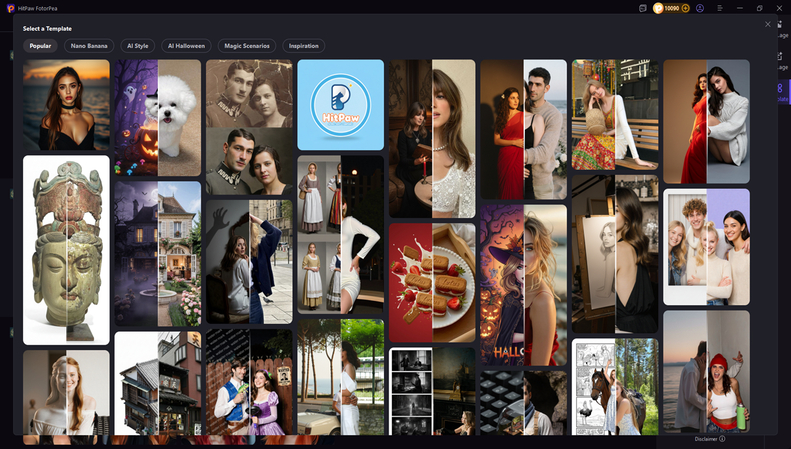The width and height of the screenshot is (791, 449).
Task: Pick the vintage couple photo restoration template
Action: tap(249, 128)
